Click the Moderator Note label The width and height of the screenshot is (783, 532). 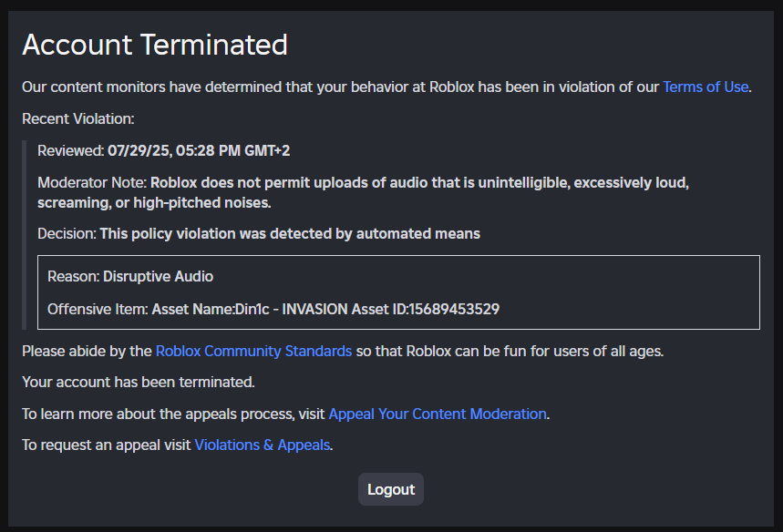[92, 182]
